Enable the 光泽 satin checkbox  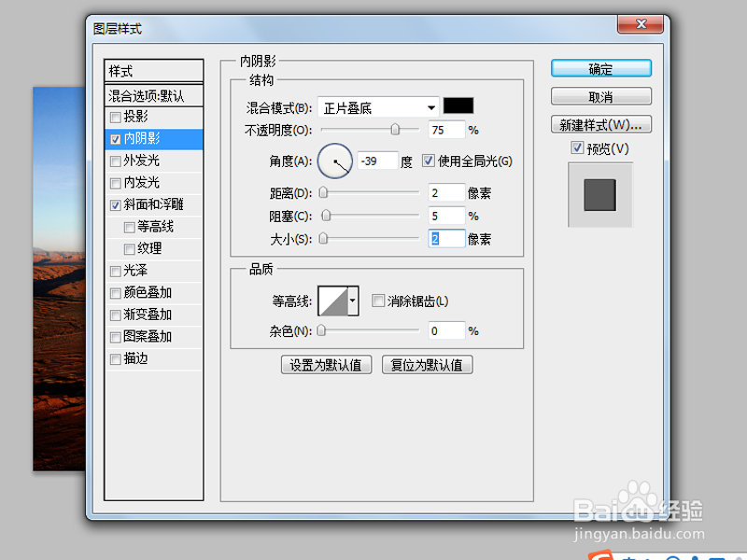[x=115, y=272]
